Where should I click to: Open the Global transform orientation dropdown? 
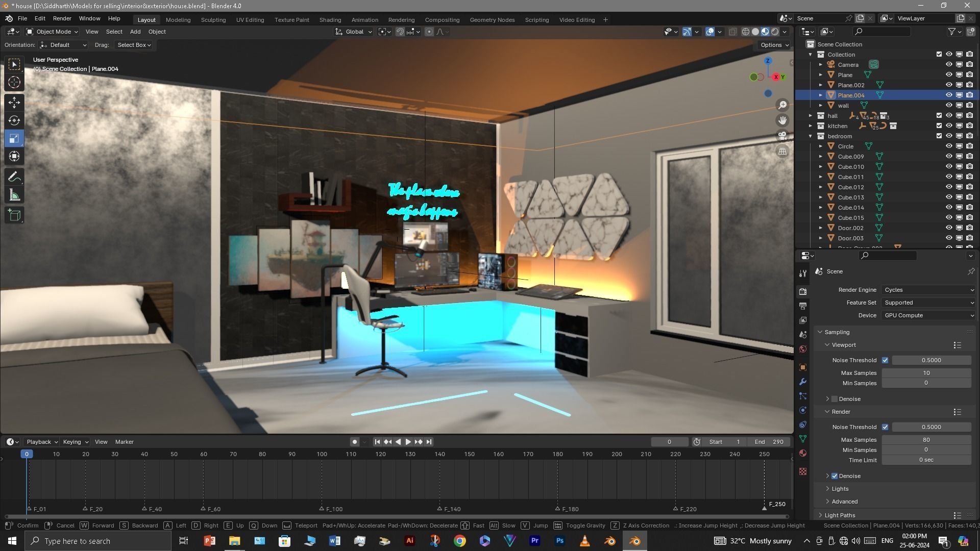(354, 32)
